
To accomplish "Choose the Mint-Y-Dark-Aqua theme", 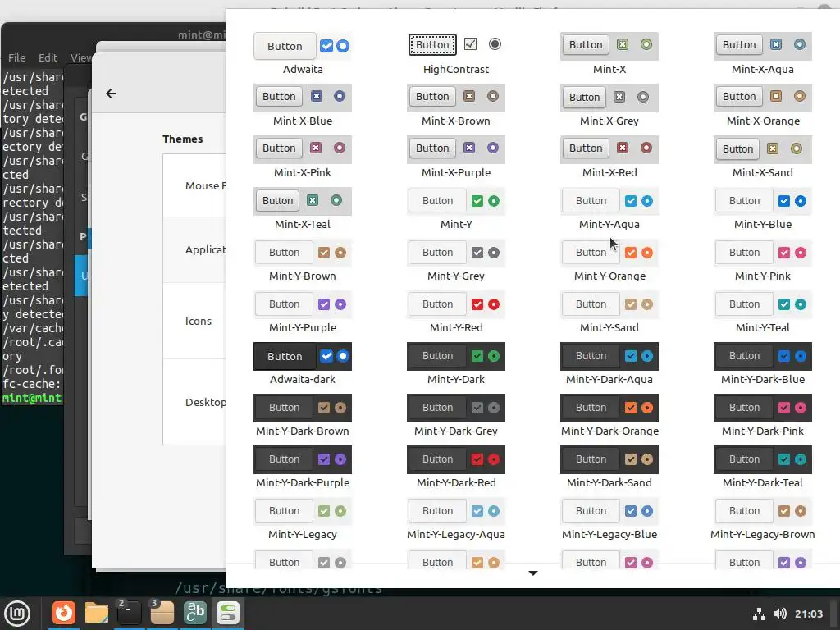I will (x=609, y=363).
